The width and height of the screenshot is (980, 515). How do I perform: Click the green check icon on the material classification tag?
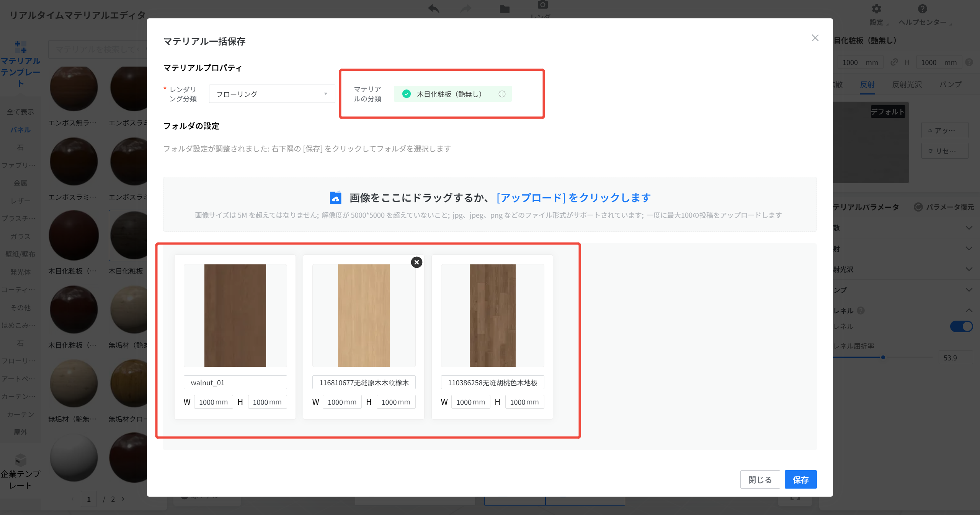tap(407, 94)
